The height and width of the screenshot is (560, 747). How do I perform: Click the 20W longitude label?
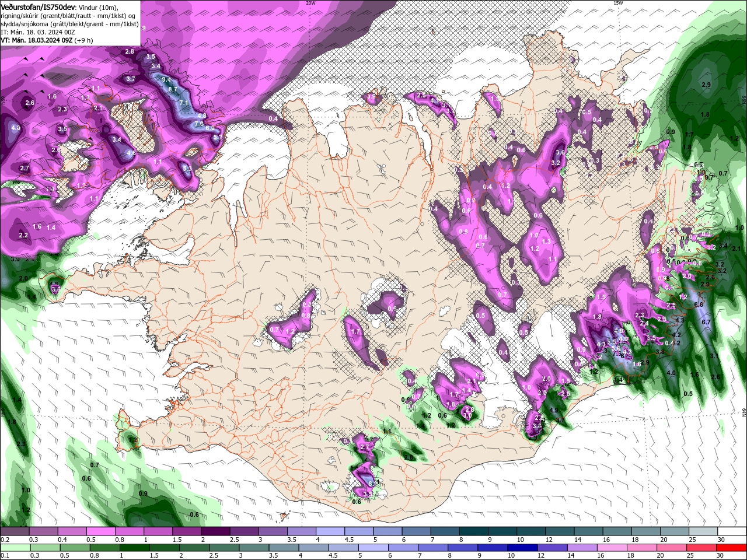(310, 3)
